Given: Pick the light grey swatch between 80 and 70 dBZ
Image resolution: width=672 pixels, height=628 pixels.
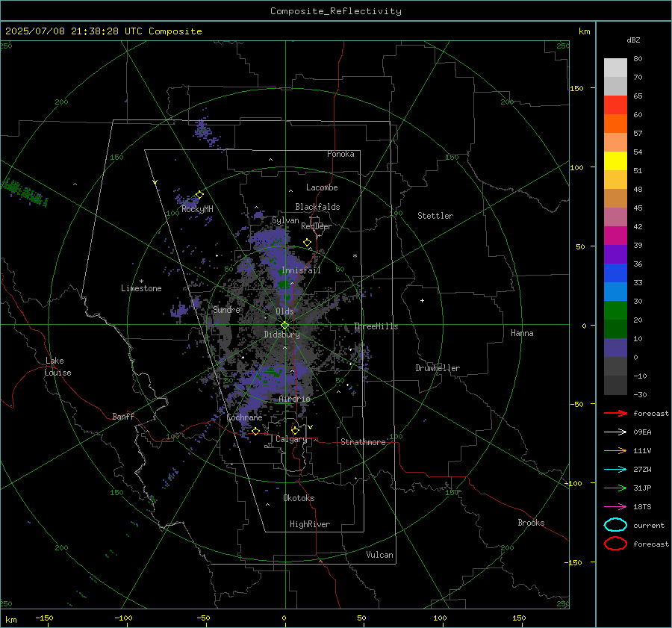Looking at the screenshot, I should click(615, 67).
